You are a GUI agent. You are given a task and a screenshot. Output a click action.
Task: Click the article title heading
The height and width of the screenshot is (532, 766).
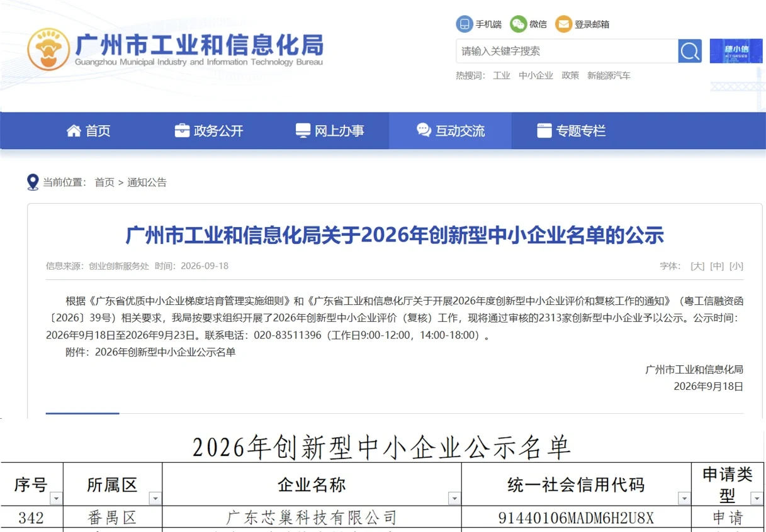coord(395,236)
